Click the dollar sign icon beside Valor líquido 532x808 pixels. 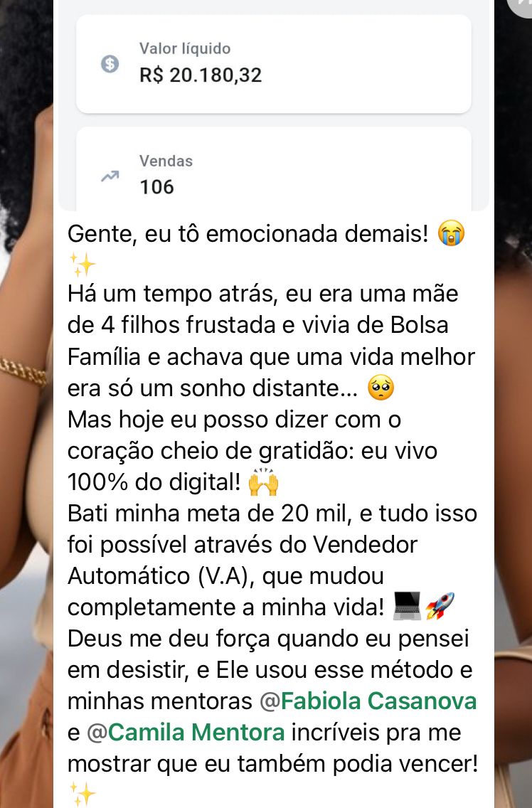pos(110,64)
